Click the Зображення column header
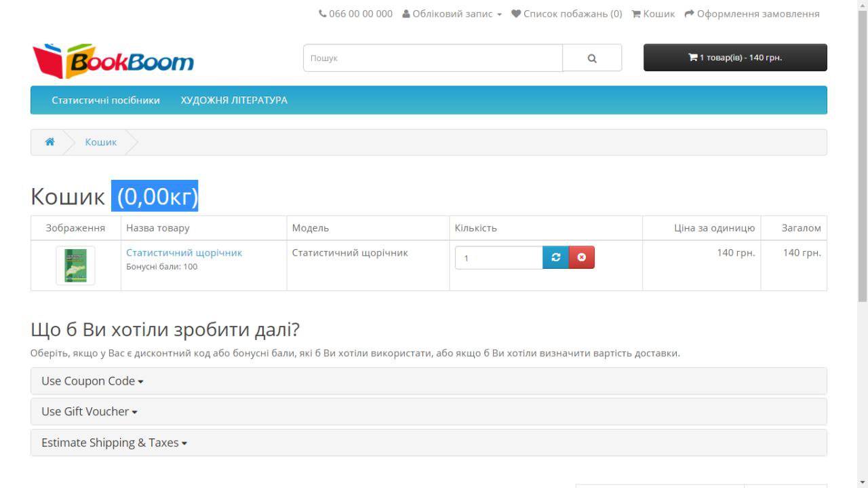 [x=75, y=228]
